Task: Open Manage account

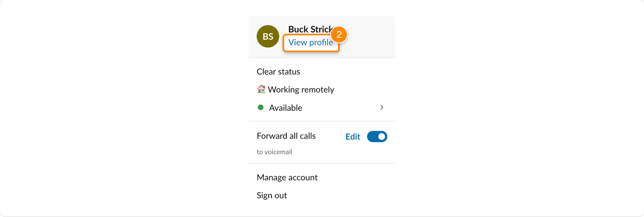Action: pos(287,178)
